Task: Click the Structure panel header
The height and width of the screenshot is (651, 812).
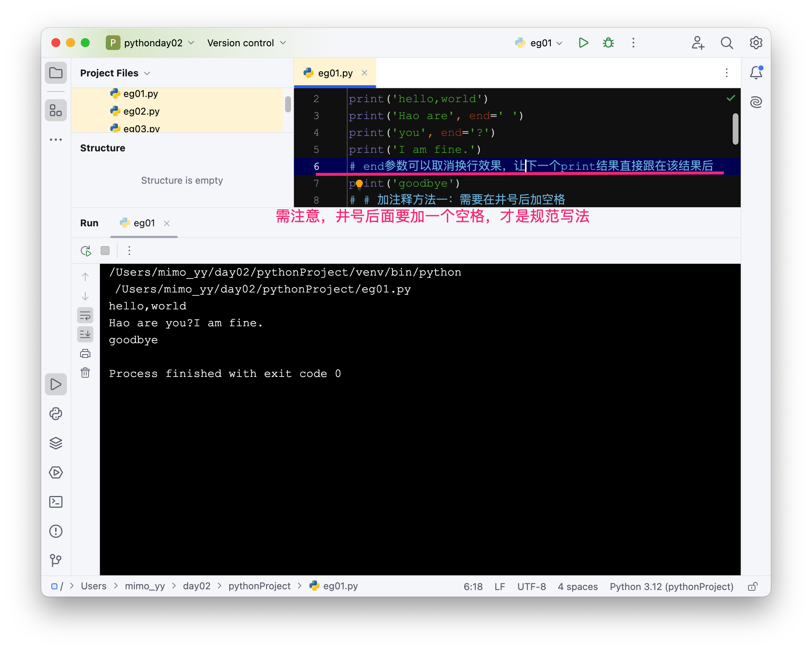Action: point(103,148)
